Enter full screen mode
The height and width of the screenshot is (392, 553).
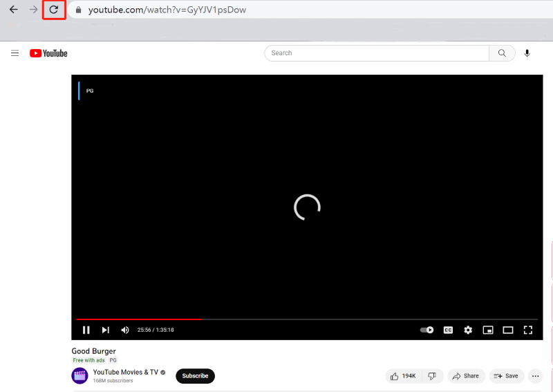point(527,330)
